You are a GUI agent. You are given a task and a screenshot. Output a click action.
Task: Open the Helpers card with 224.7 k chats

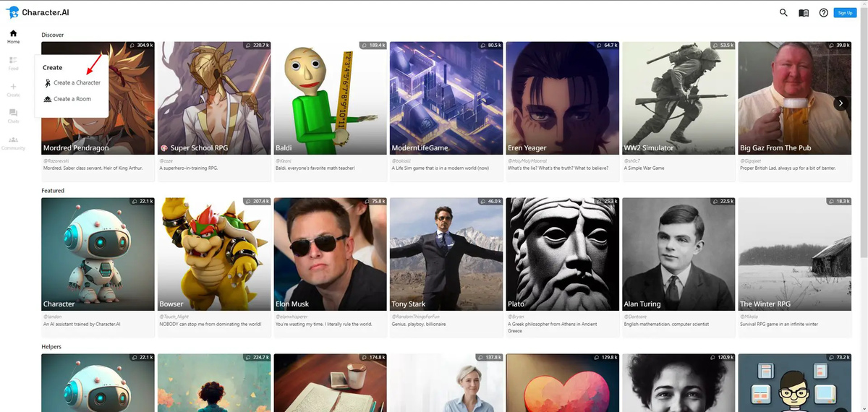click(x=214, y=383)
